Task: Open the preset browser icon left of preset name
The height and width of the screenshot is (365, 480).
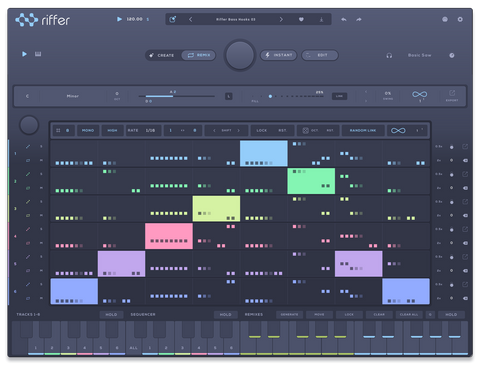Action: [x=173, y=19]
